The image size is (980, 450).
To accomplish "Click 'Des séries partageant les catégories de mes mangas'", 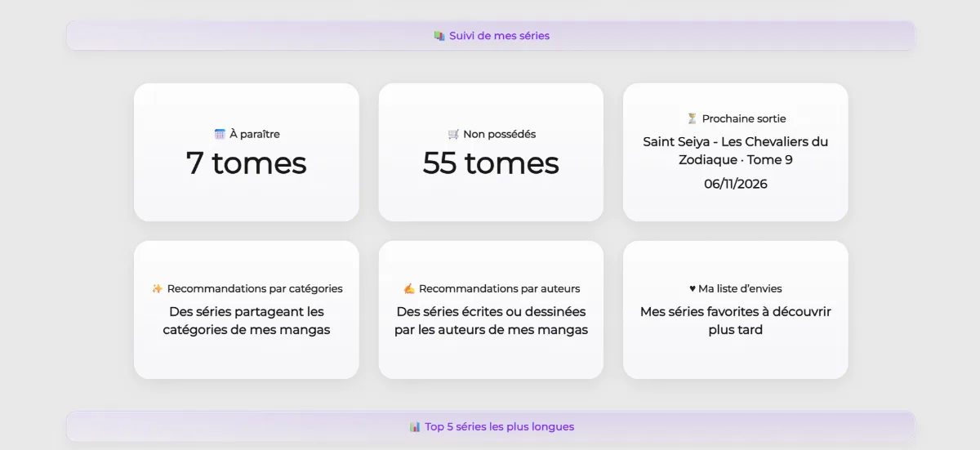I will (x=247, y=321).
